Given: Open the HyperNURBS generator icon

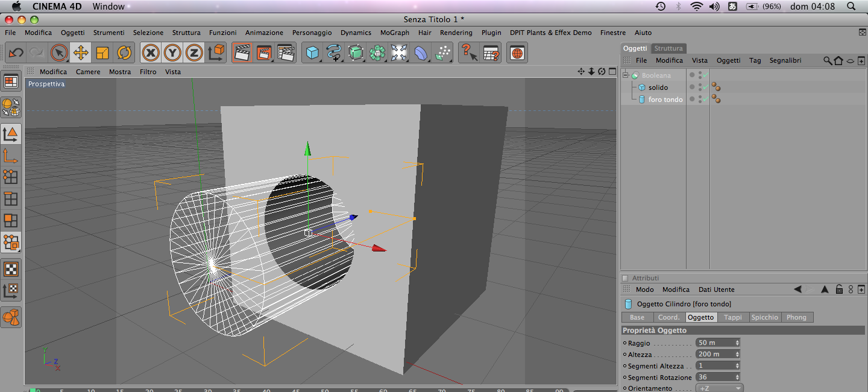Looking at the screenshot, I should click(x=356, y=53).
